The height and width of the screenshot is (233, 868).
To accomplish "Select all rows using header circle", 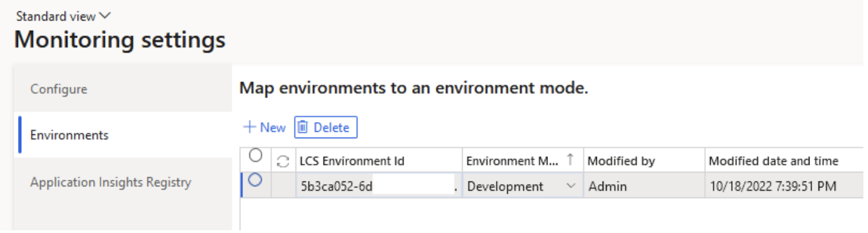I will [256, 156].
